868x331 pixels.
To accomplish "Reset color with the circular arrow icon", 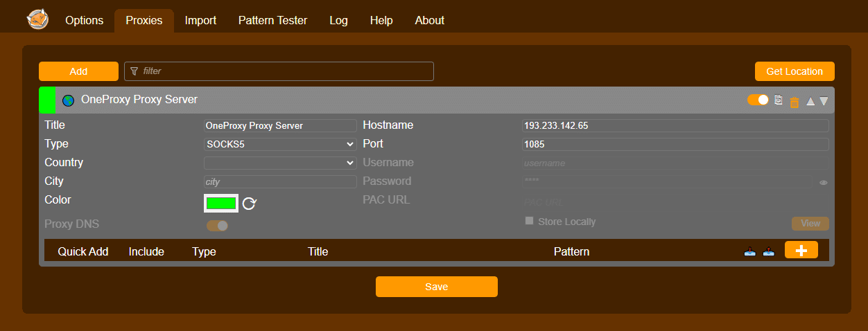I will pos(250,203).
